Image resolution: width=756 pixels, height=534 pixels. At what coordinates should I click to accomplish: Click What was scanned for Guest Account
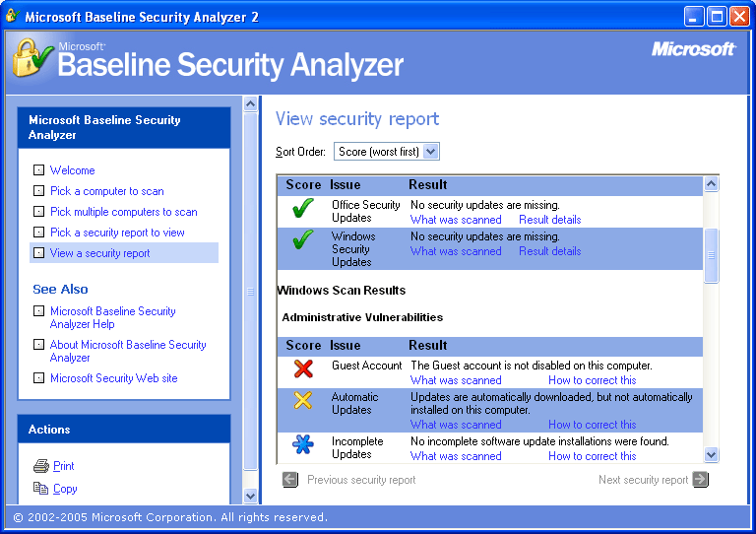456,380
